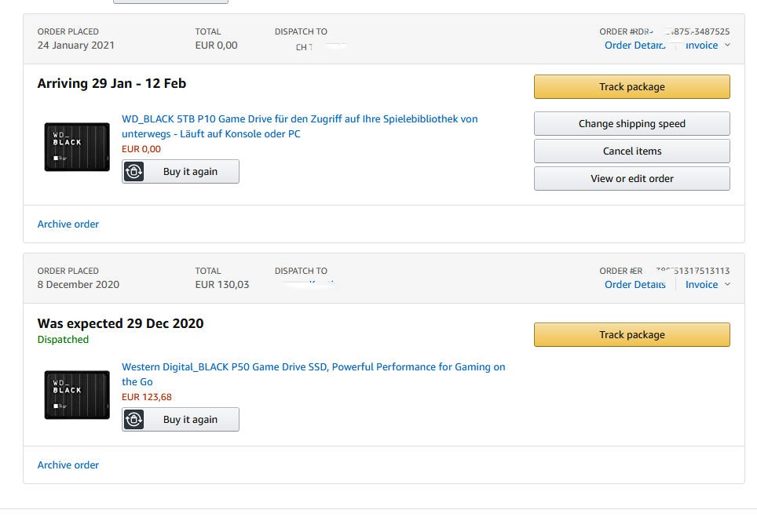Click Change shipping speed button
Viewport: 757px width, 532px height.
(x=632, y=124)
